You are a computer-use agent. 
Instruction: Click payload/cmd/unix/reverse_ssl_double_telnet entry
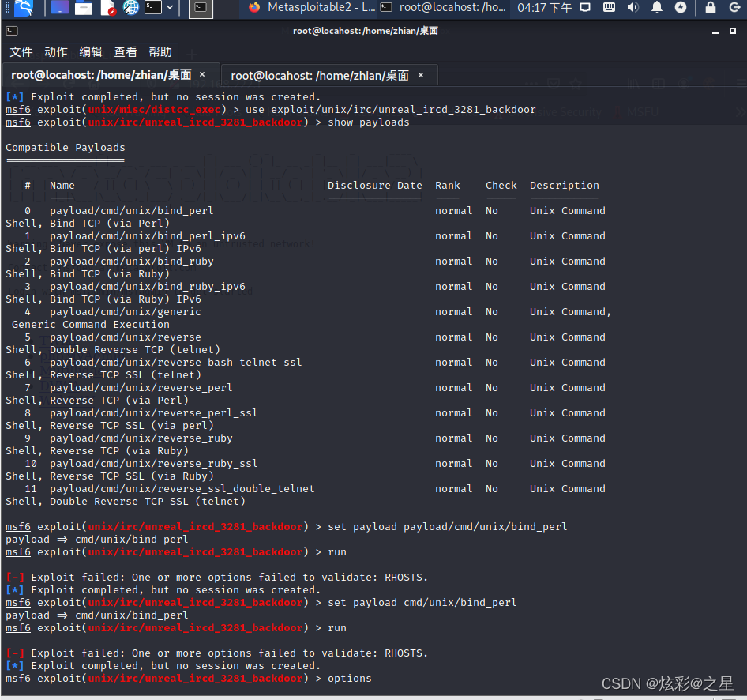(x=182, y=488)
